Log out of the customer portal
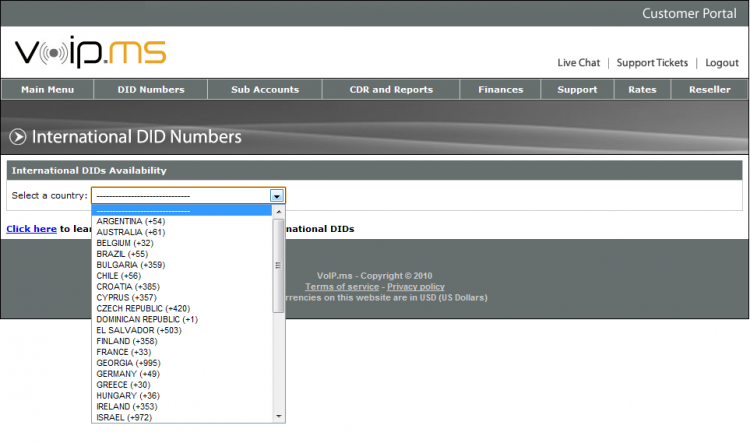This screenshot has width=750, height=443. pos(722,63)
